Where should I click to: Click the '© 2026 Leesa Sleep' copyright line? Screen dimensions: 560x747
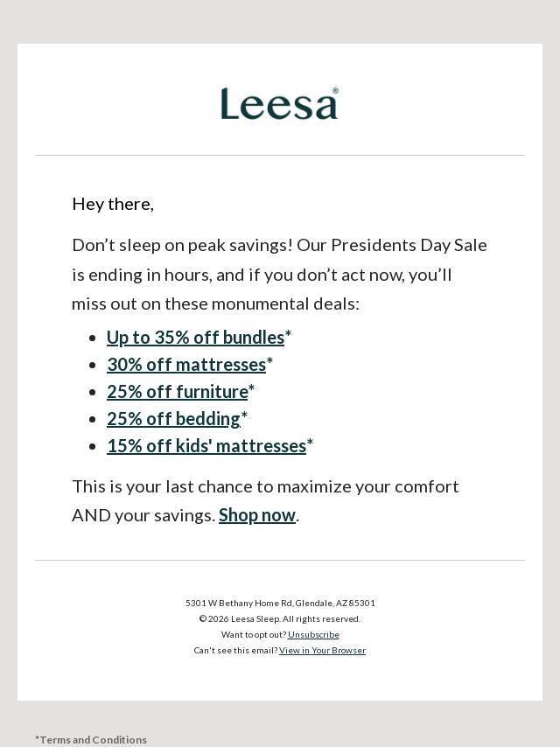coord(280,619)
